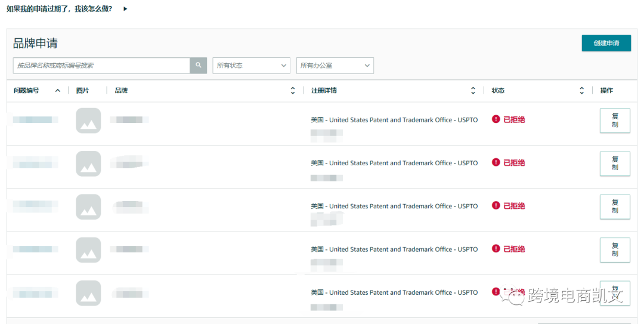
Task: Click 复制 button in first row
Action: [x=615, y=121]
